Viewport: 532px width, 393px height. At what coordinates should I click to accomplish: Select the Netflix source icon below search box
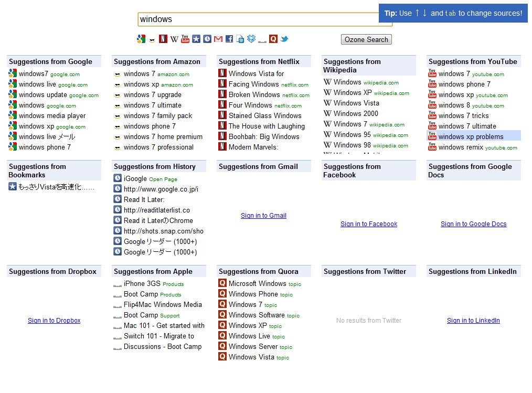[x=163, y=39]
